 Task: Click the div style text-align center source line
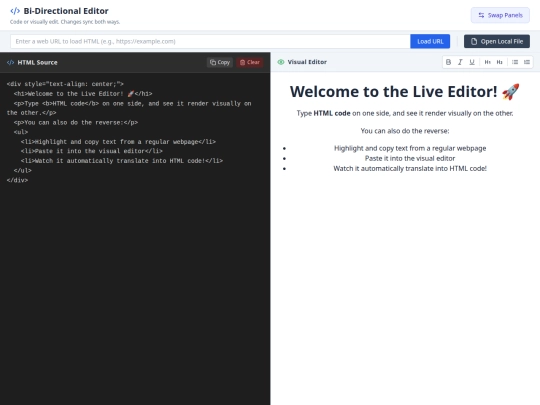65,84
